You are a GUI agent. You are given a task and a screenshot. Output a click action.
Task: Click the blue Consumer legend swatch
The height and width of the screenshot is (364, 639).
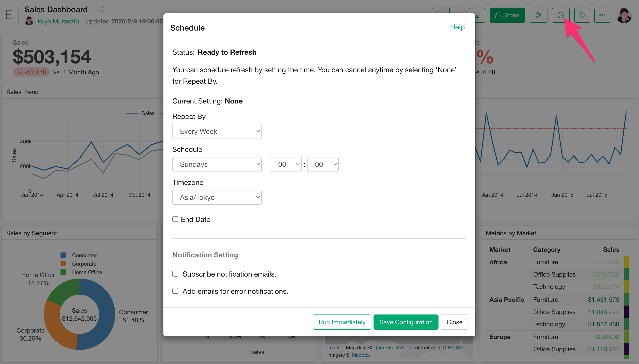point(63,255)
